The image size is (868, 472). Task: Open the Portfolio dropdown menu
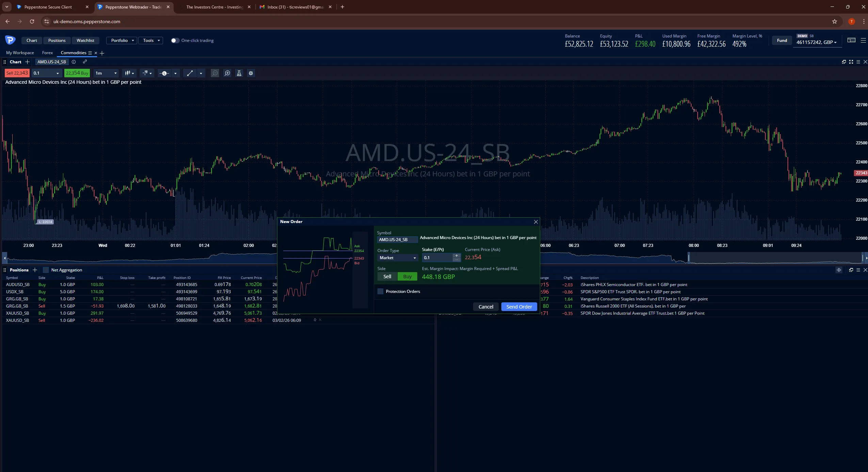[122, 41]
